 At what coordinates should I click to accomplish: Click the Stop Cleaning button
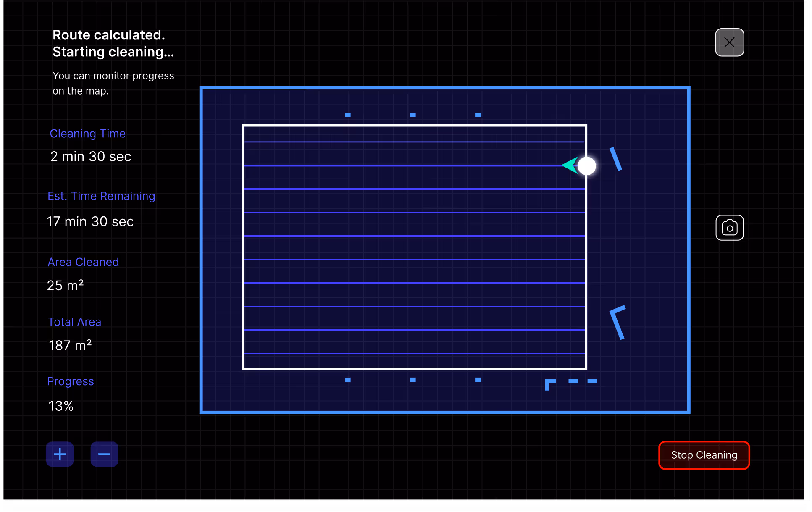coord(704,455)
